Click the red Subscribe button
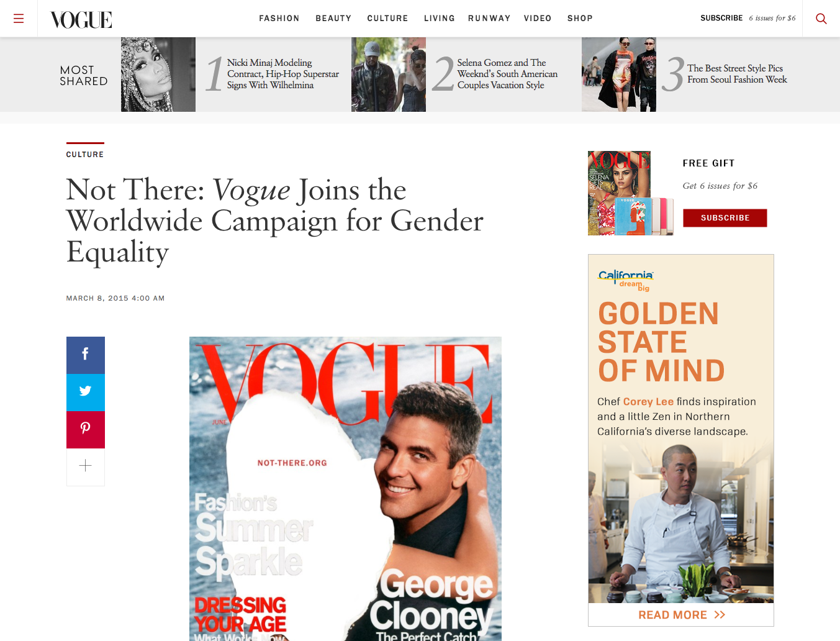 point(725,218)
